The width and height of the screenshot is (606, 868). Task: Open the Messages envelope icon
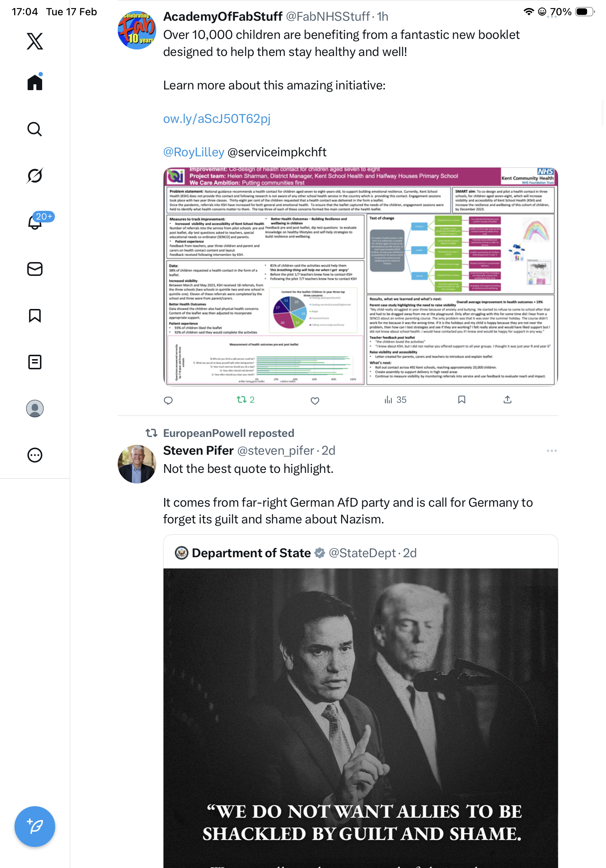[x=35, y=269]
